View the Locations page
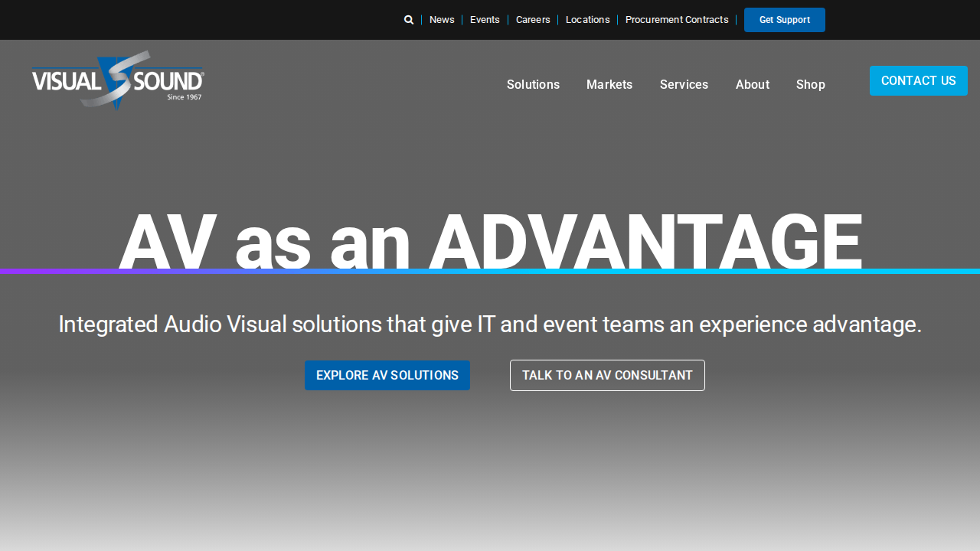Viewport: 980px width, 551px height. pyautogui.click(x=588, y=20)
